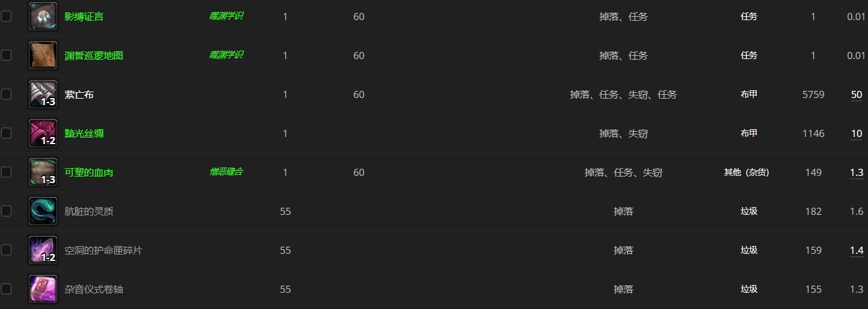868x309 pixels.
Task: Enable the checkbox next to 可塑的血肉
Action: [7, 173]
